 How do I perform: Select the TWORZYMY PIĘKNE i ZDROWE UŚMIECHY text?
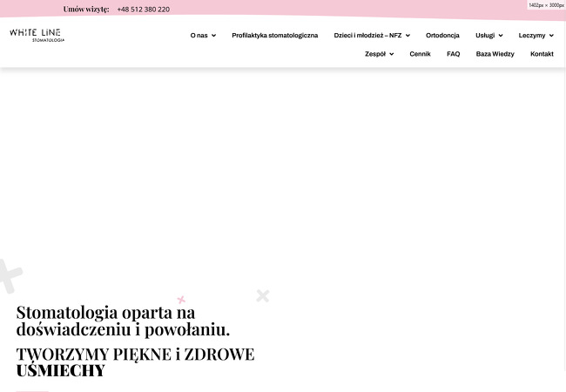click(x=135, y=362)
